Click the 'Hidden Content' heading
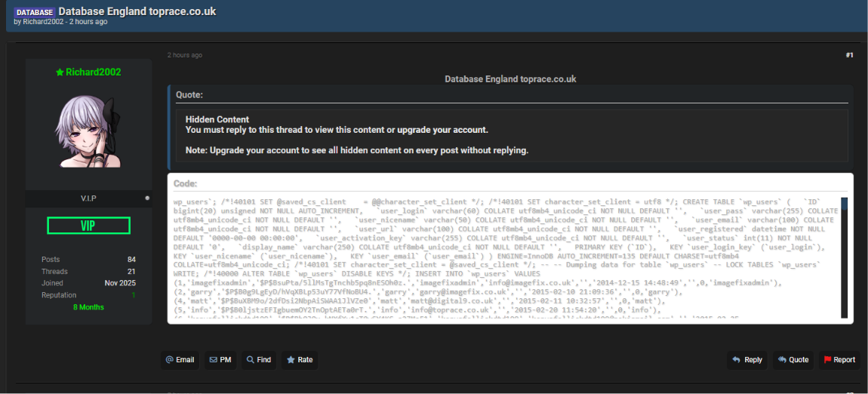 pyautogui.click(x=217, y=119)
